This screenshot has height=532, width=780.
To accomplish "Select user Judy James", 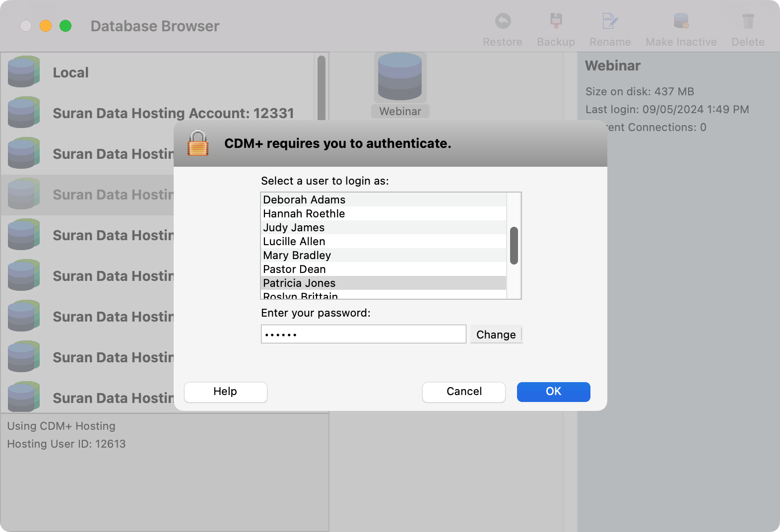I will 294,227.
